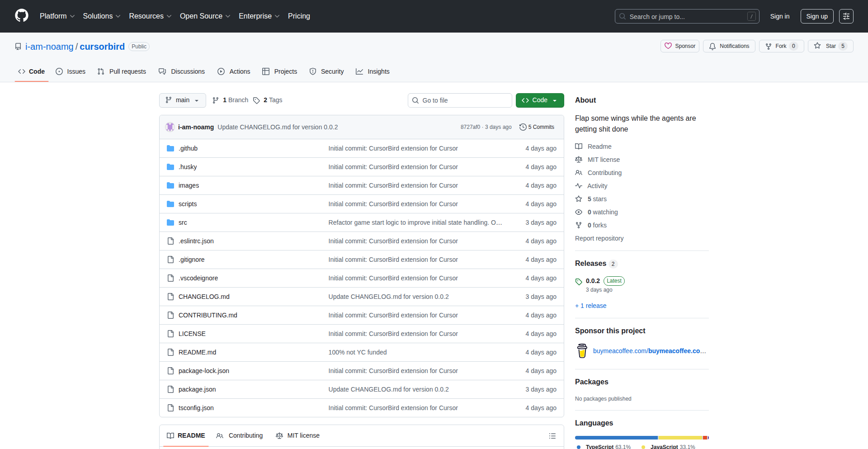
Task: Click the Buy Me a Coffee cup icon
Action: 582,351
